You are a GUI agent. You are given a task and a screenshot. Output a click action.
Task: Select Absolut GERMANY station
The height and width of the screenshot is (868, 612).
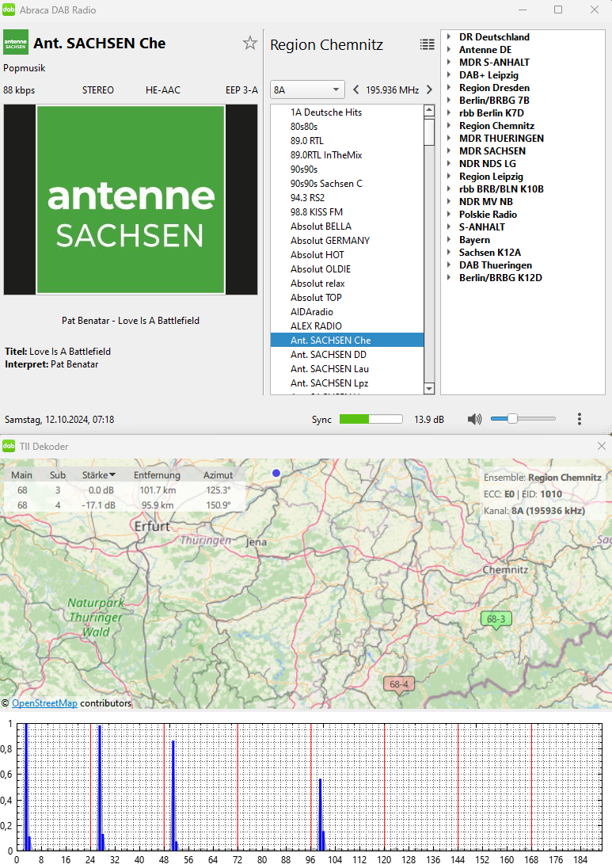pos(347,241)
